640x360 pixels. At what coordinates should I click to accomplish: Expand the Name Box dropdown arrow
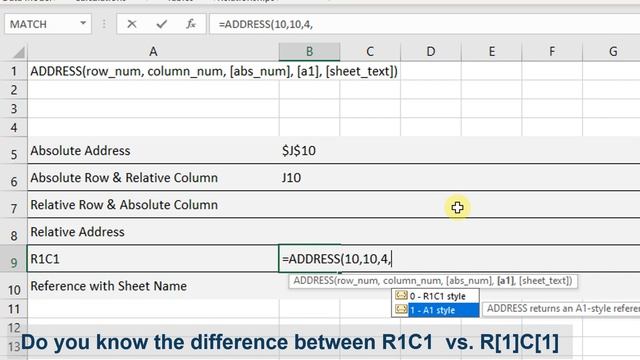pyautogui.click(x=83, y=23)
